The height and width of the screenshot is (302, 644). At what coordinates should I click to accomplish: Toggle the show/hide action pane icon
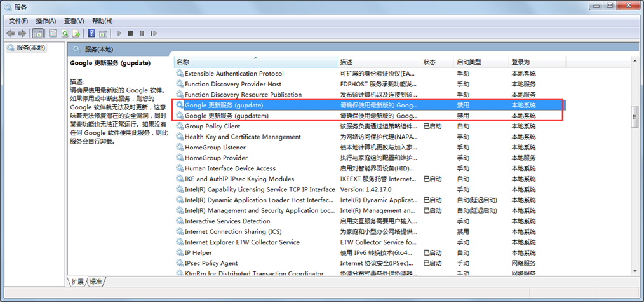click(103, 33)
